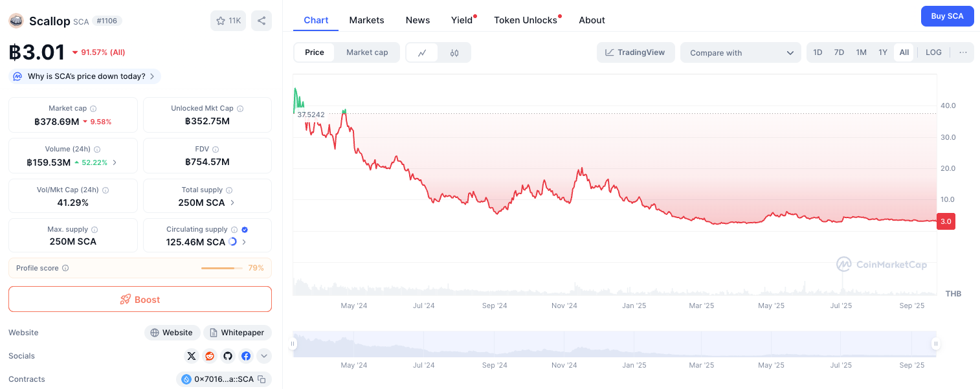The image size is (980, 389).
Task: Open the Website link
Action: (172, 333)
